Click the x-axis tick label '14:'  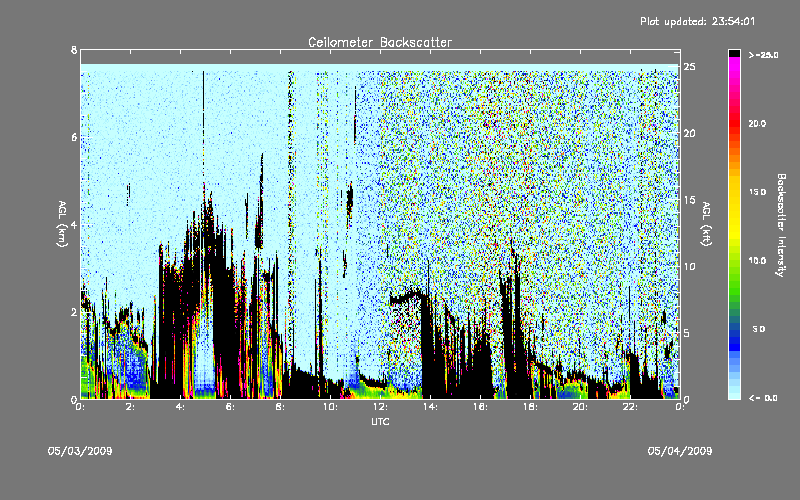click(x=430, y=407)
